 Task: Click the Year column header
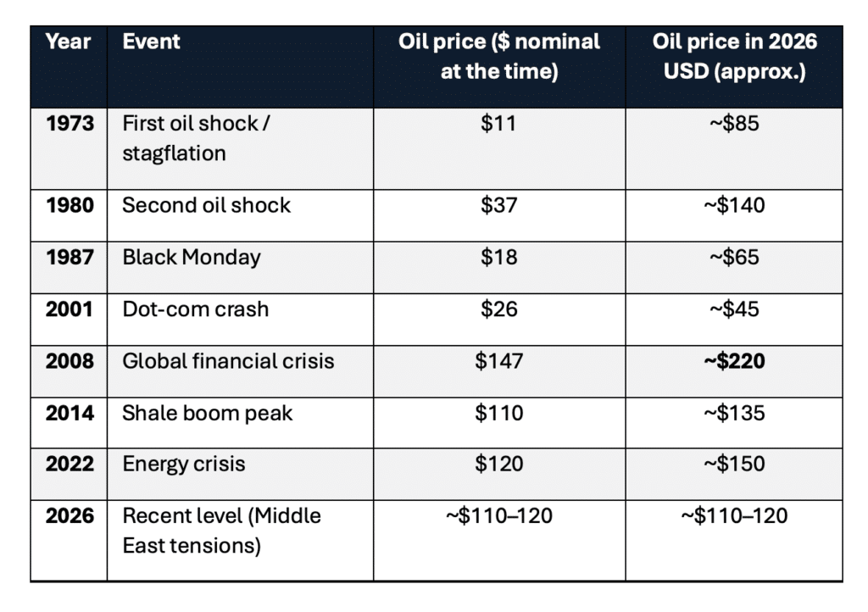pos(69,42)
